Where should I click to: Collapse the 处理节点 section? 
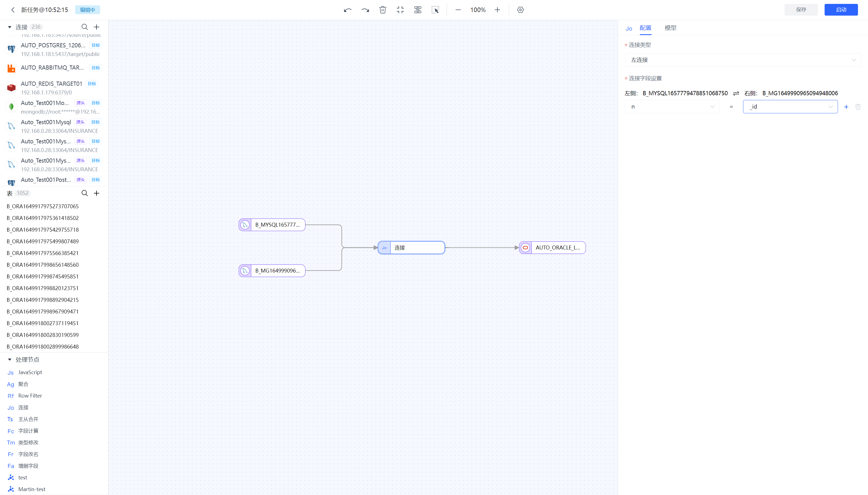[9, 359]
